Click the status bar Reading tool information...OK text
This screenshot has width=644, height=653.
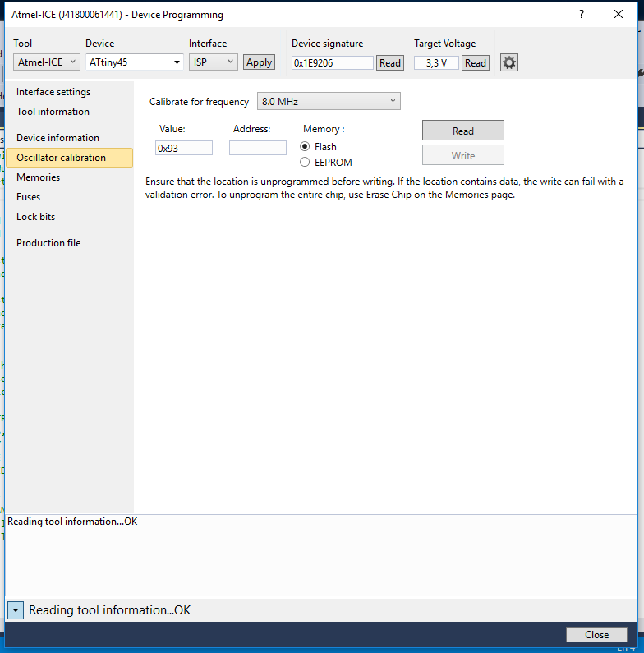coord(109,610)
